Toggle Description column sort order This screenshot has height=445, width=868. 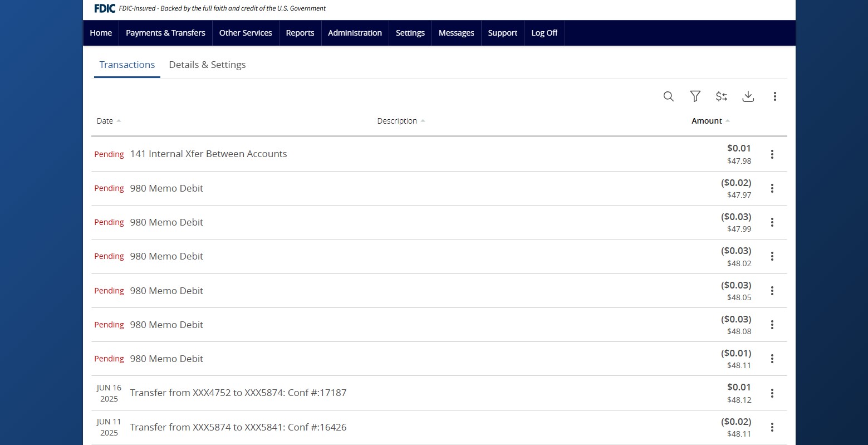400,121
